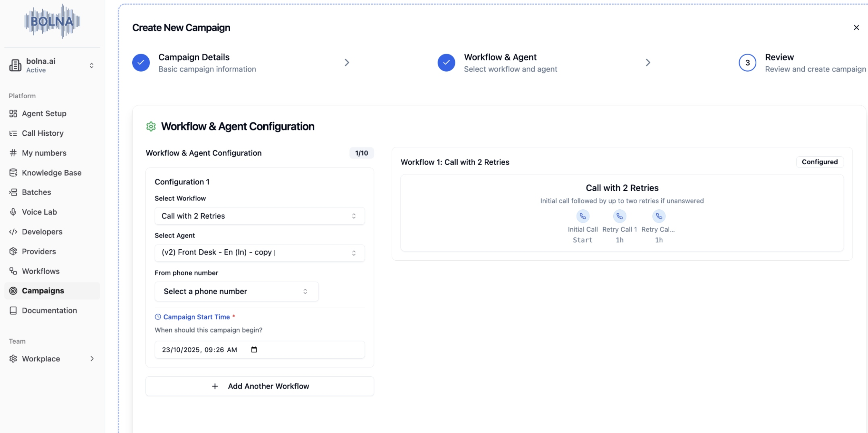Click the Bolna logo
Viewport: 868px width, 433px height.
point(52,21)
